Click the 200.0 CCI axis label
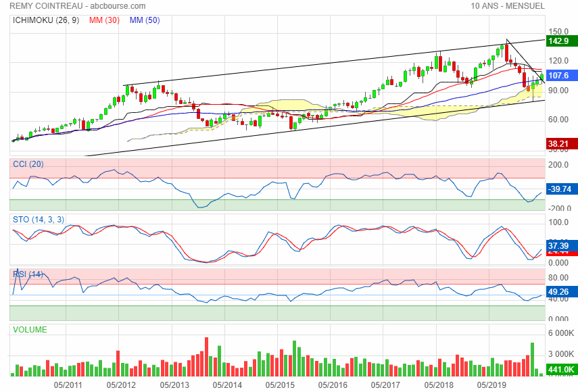This screenshot has width=578, height=392. click(558, 165)
